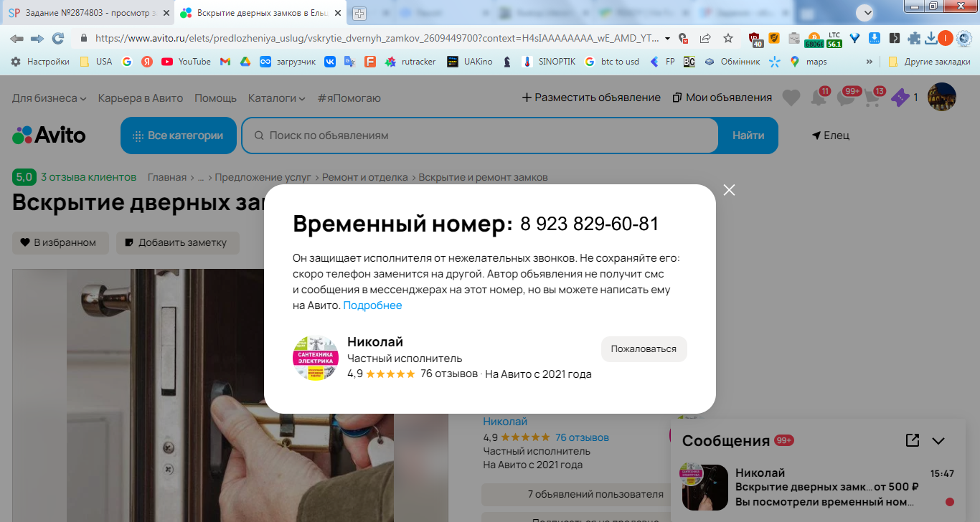
Task: Toggle the В избранном favorite button
Action: [60, 242]
